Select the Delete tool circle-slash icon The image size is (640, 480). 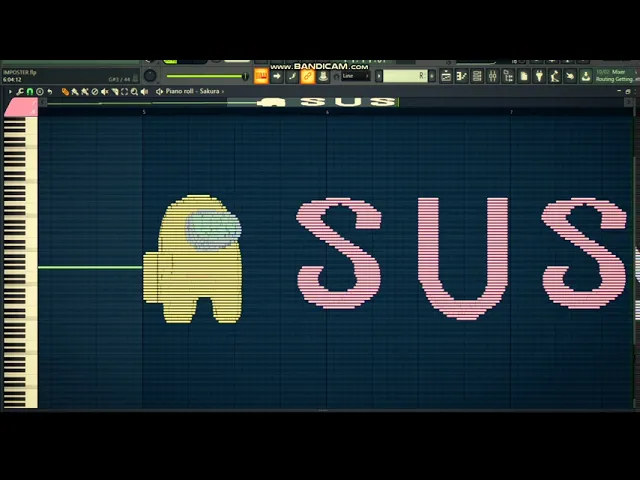(x=95, y=92)
